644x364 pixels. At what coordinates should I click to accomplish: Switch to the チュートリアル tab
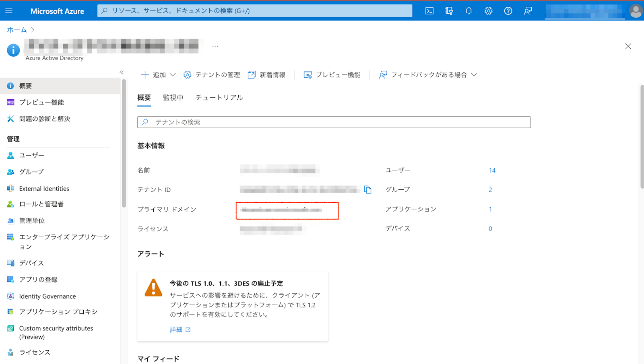(x=219, y=98)
